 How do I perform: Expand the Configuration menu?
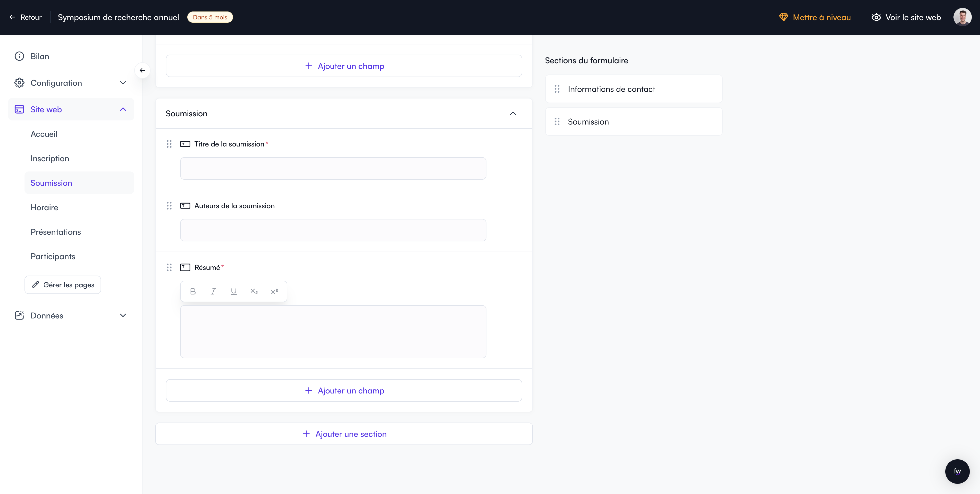pyautogui.click(x=123, y=83)
